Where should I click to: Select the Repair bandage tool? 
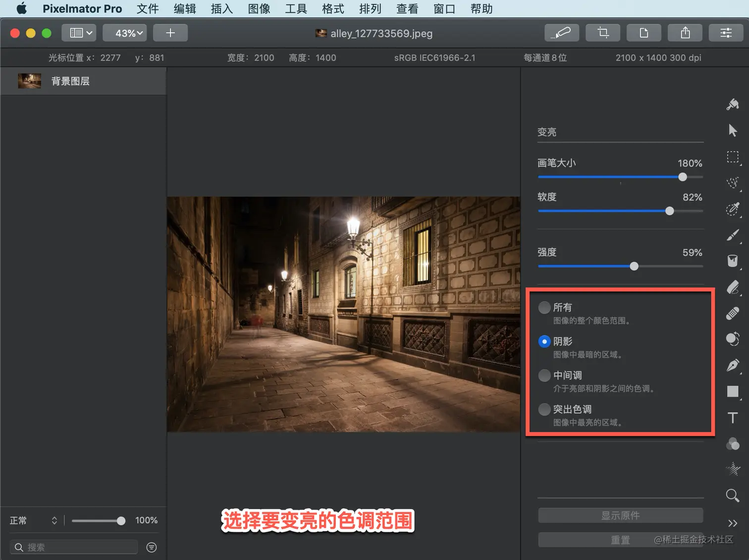tap(733, 313)
